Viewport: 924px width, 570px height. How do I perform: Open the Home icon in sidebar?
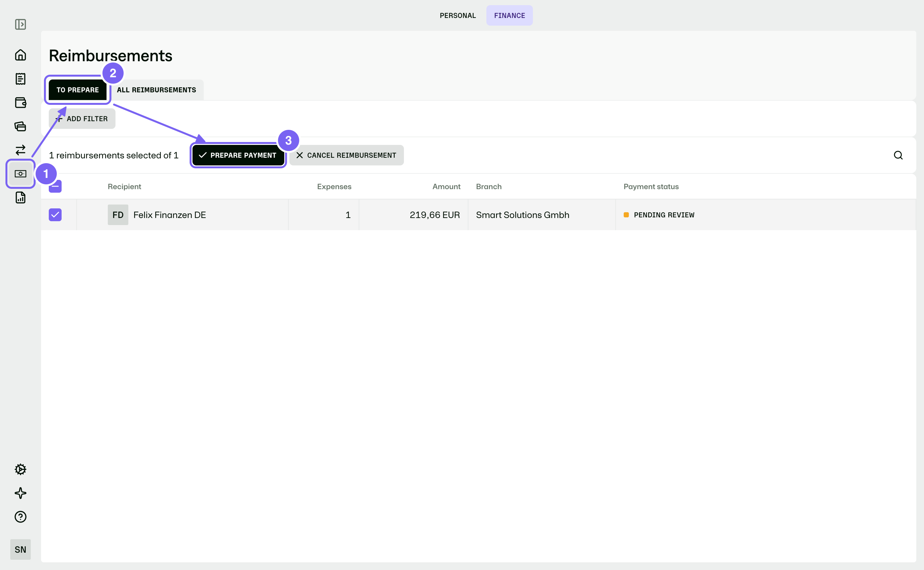click(21, 55)
